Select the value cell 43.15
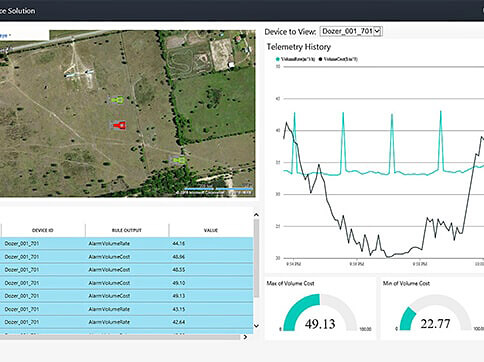Image resolution: width=484 pixels, height=362 pixels. tap(179, 309)
